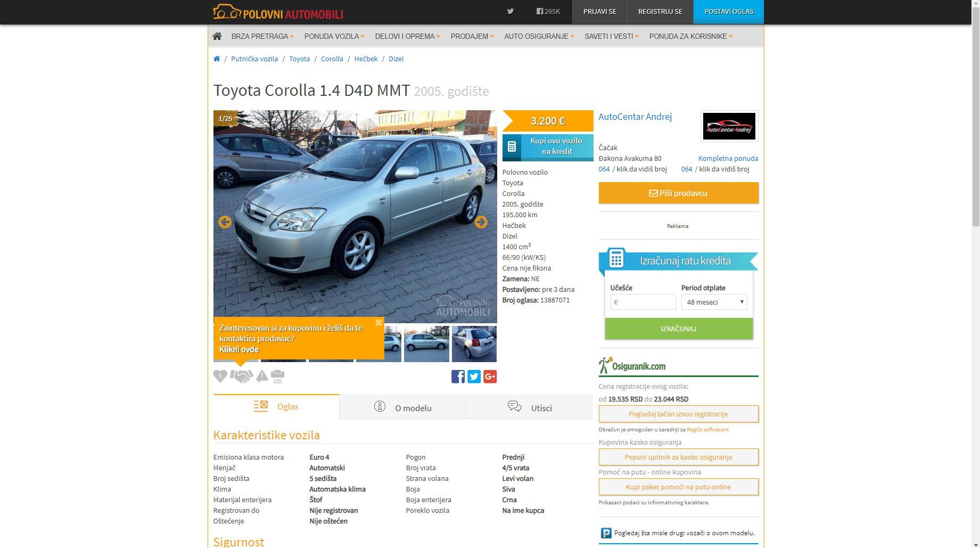The image size is (980, 548).
Task: Open Hečbek breadcrumb link
Action: click(366, 59)
